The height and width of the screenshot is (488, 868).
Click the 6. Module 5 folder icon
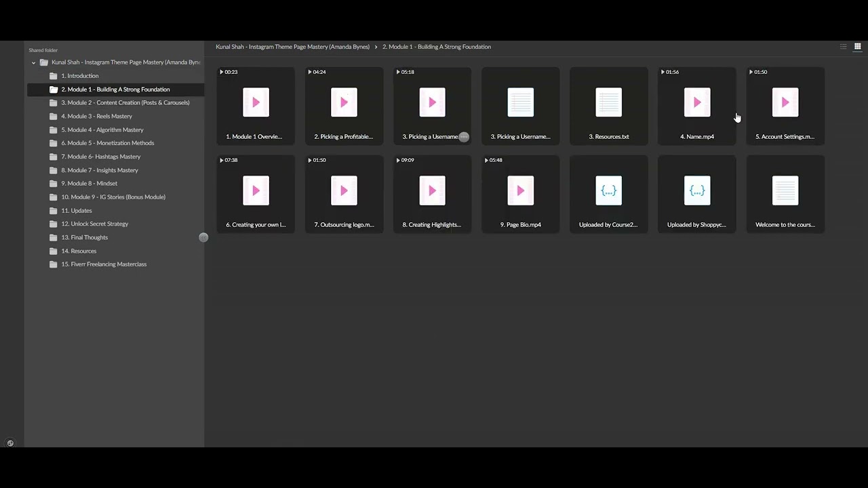coord(54,143)
